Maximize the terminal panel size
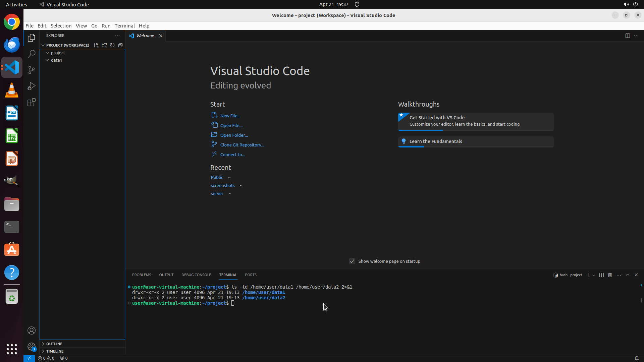644x362 pixels. (628, 275)
